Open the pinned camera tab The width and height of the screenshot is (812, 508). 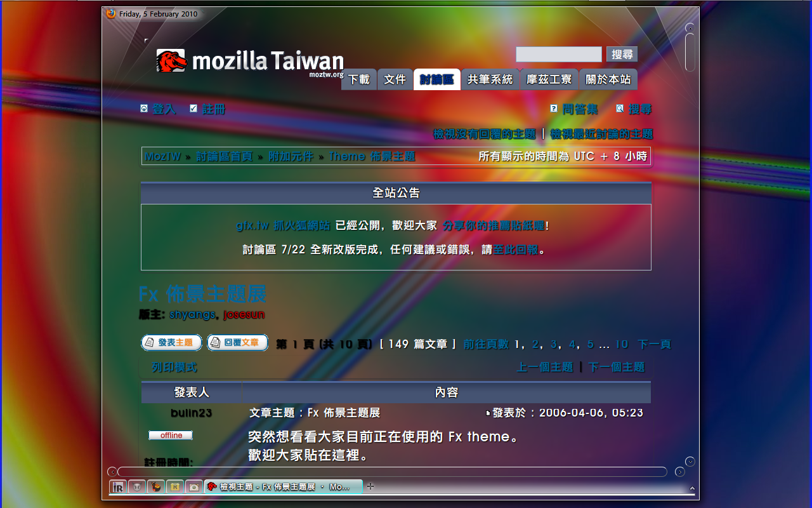(x=194, y=487)
